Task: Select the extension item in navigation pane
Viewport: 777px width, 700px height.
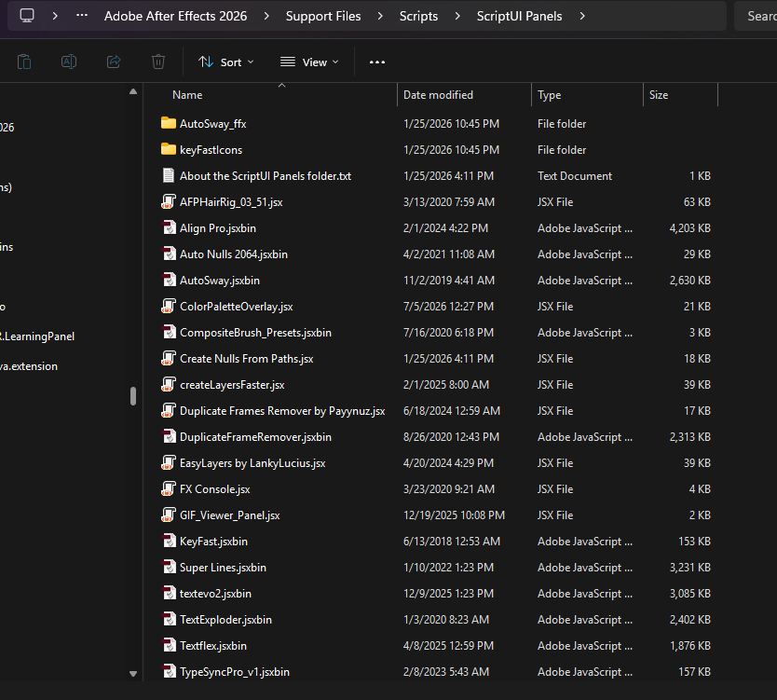Action: (x=29, y=366)
